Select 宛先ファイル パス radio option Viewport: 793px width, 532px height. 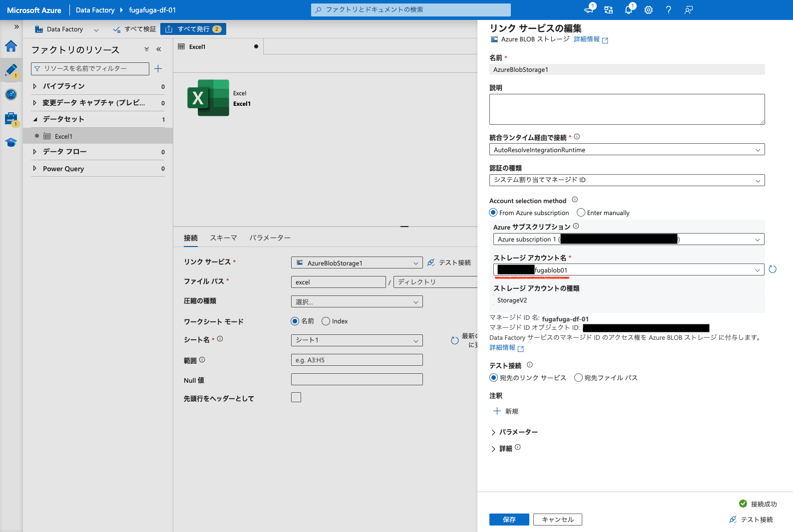(578, 378)
